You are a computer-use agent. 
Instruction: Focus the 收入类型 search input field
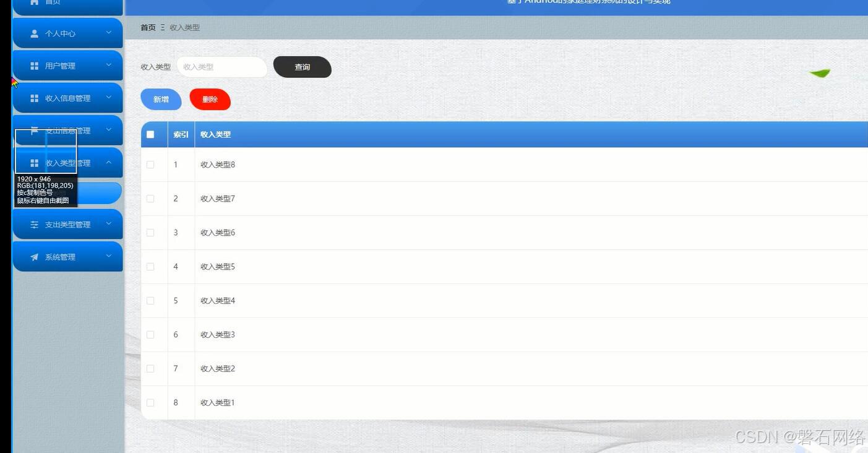222,67
